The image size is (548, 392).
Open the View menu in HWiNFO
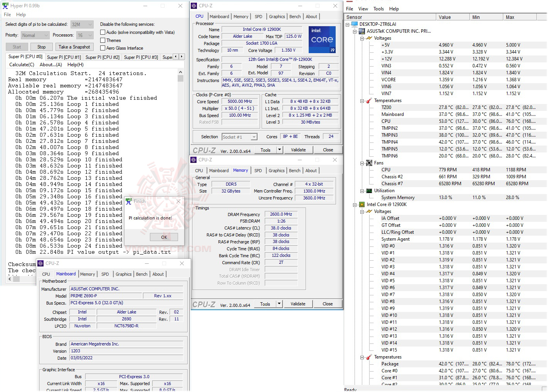pyautogui.click(x=363, y=8)
